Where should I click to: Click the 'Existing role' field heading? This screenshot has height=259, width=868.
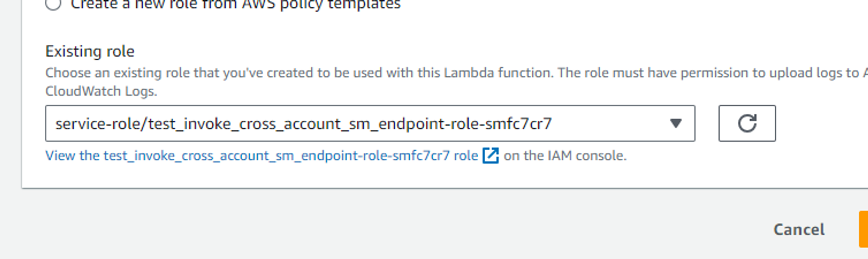point(90,51)
